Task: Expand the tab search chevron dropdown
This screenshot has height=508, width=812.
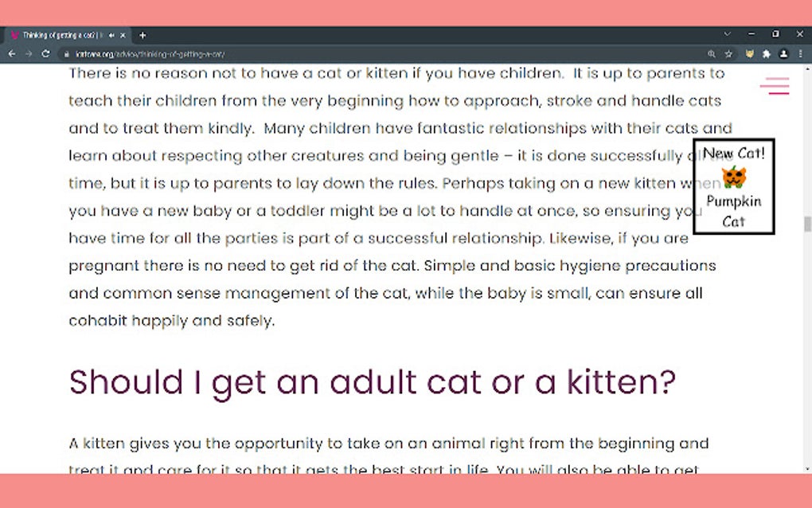Action: coord(727,34)
